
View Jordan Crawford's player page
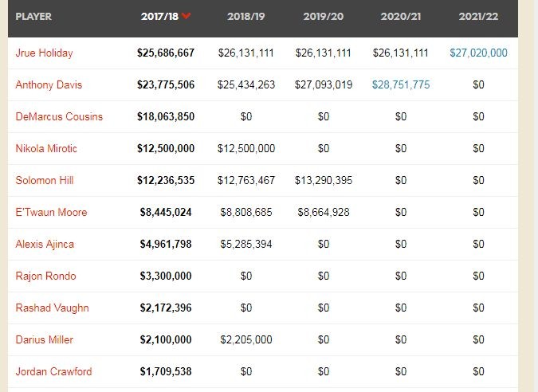53,371
